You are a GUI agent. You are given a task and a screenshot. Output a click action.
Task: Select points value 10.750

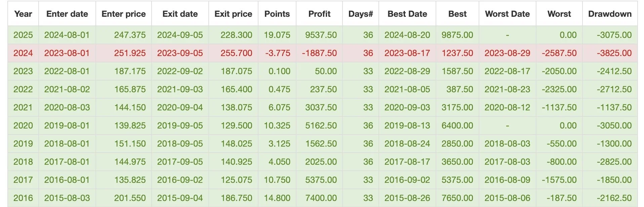(x=277, y=180)
